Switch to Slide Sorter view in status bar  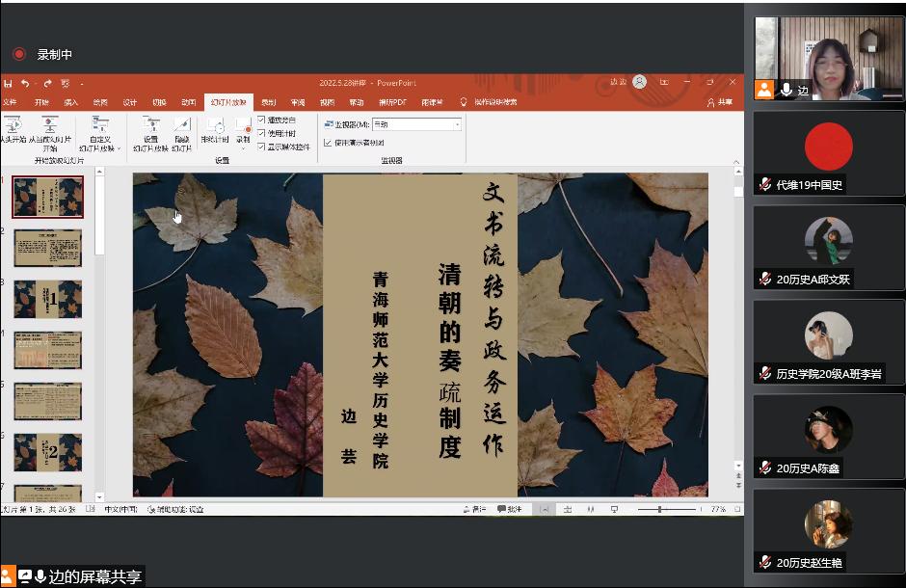point(567,509)
